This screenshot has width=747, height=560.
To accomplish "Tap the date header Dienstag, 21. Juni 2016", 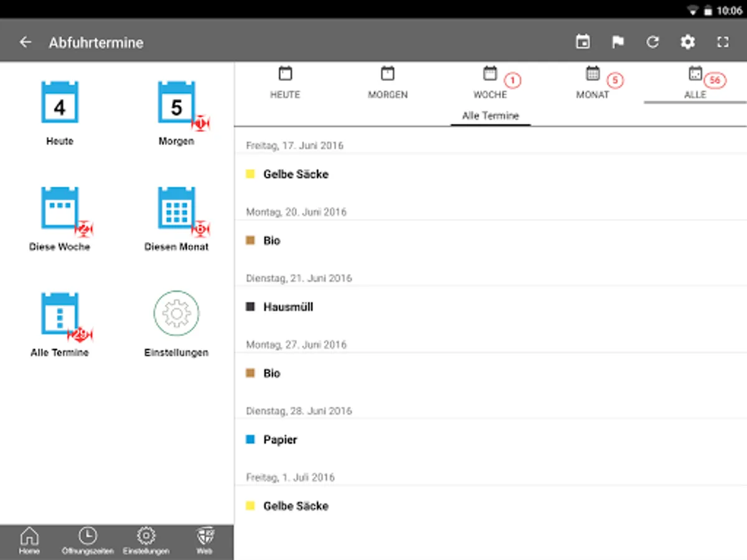I will tap(299, 278).
